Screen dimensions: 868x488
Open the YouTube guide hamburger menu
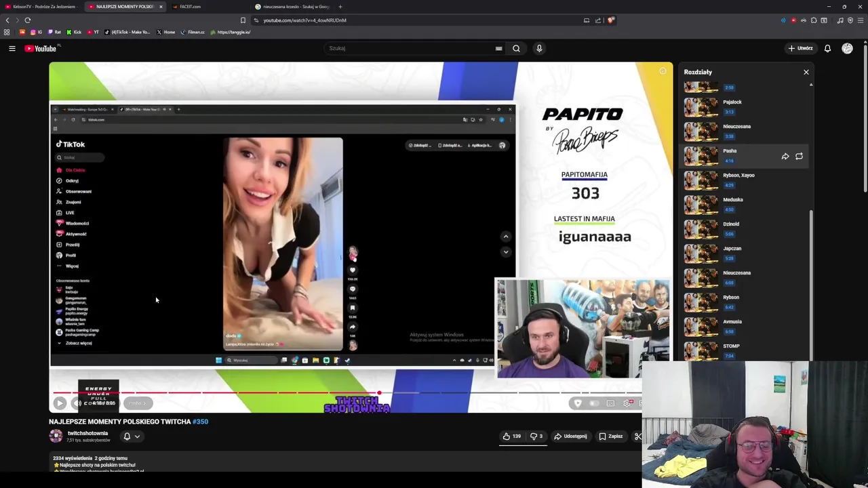click(x=12, y=48)
